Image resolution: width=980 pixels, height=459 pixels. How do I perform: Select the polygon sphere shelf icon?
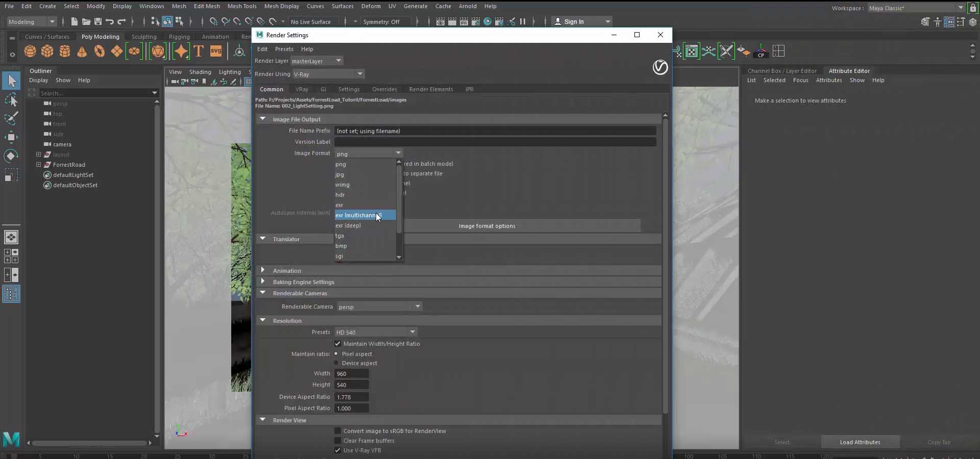point(30,51)
